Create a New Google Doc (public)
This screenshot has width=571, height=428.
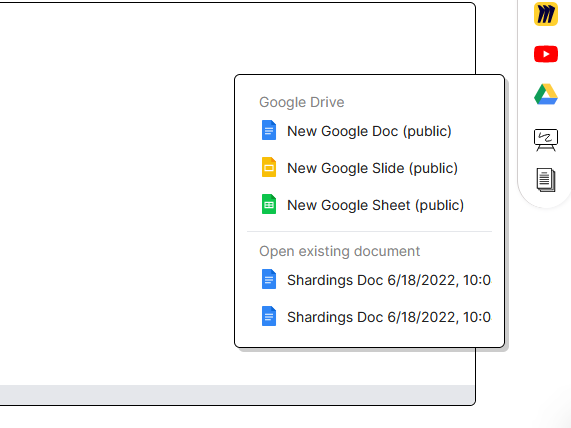pos(369,131)
